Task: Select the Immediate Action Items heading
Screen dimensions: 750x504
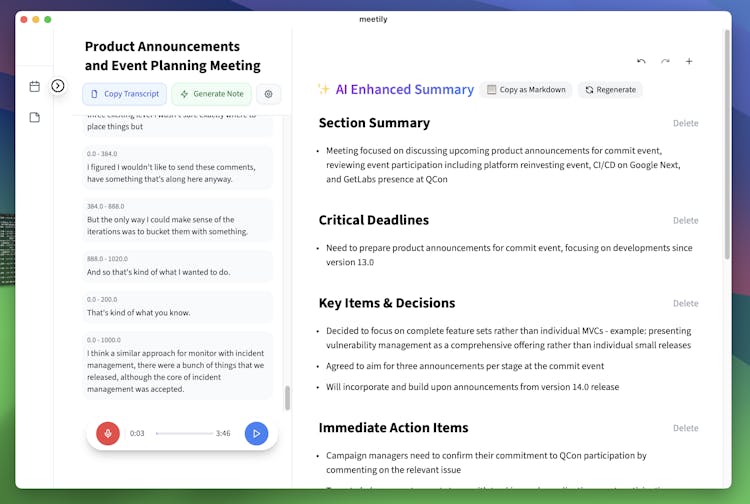Action: pyautogui.click(x=393, y=427)
